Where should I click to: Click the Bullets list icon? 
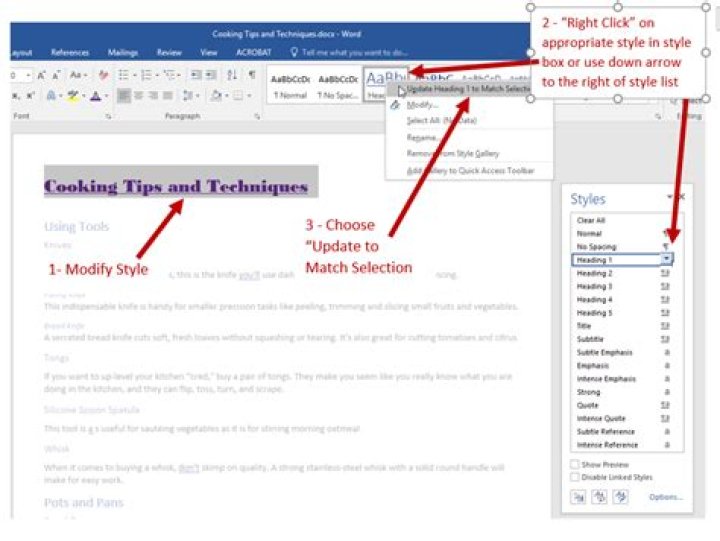point(123,75)
